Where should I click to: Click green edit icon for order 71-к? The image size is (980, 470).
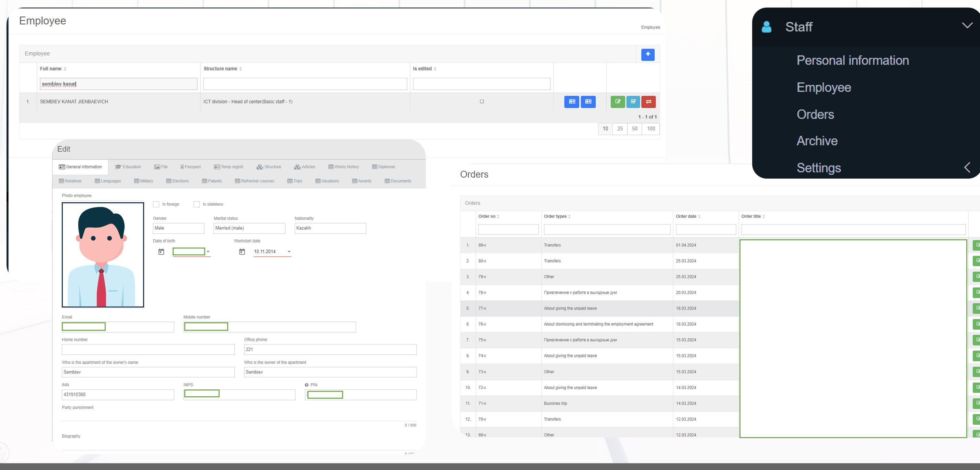[x=977, y=403]
